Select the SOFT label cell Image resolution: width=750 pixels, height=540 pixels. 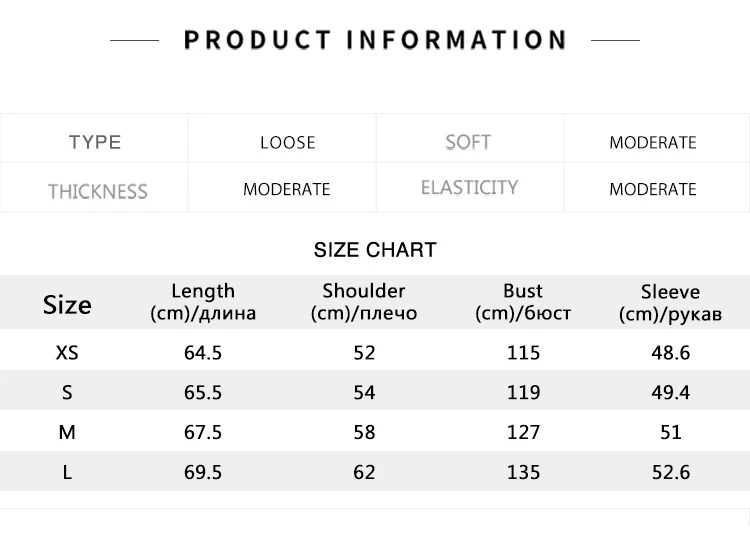point(470,139)
